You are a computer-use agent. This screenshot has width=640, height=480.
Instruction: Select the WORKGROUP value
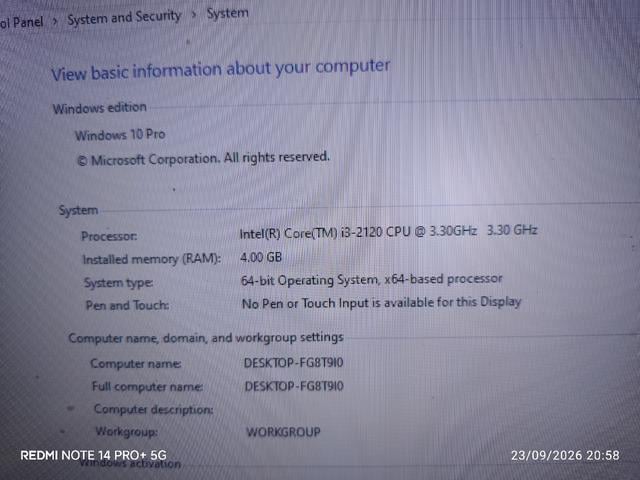pyautogui.click(x=283, y=432)
